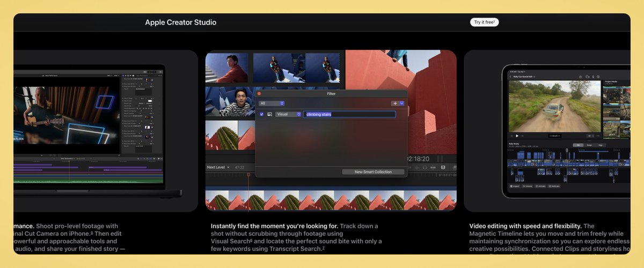The width and height of the screenshot is (644, 268).
Task: Play the rally car video on iPad
Action: point(517,136)
